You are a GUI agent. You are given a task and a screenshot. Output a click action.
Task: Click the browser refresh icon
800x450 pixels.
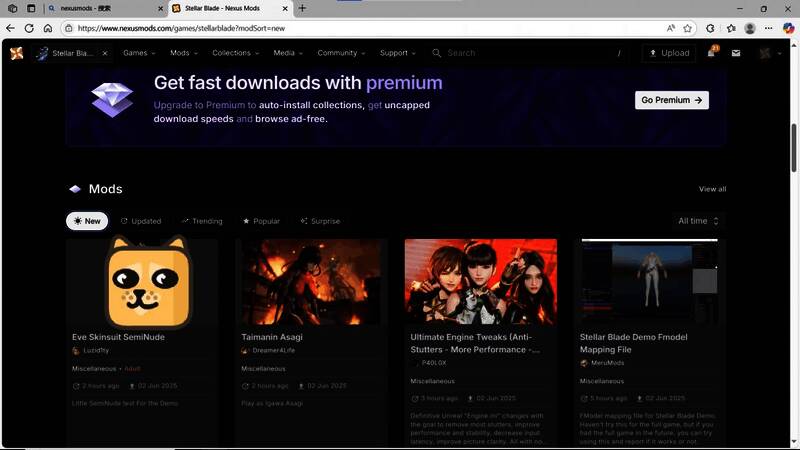29,28
